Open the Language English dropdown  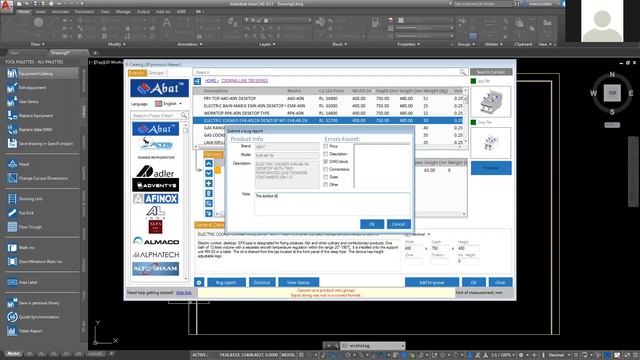click(x=169, y=104)
